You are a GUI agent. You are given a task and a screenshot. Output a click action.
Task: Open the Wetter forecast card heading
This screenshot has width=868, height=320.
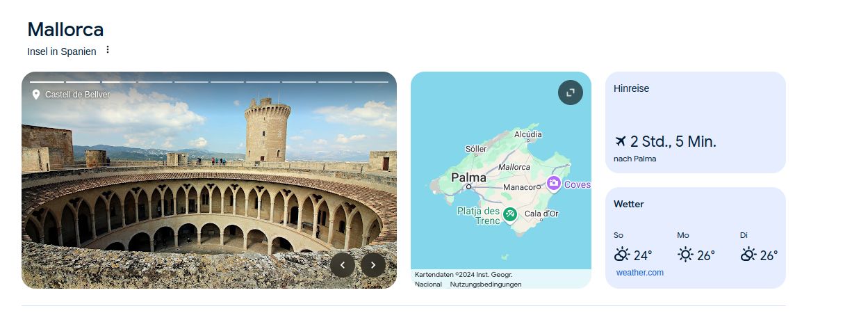[x=629, y=205]
